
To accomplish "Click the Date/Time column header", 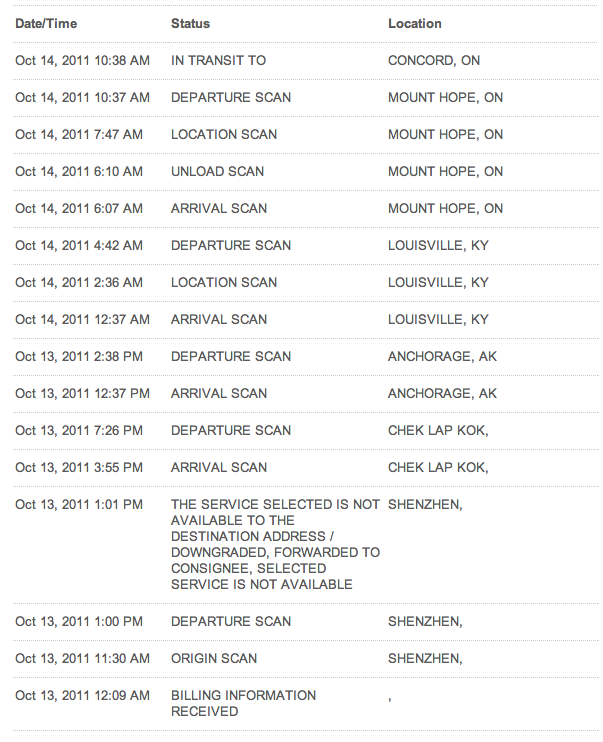I will [46, 24].
